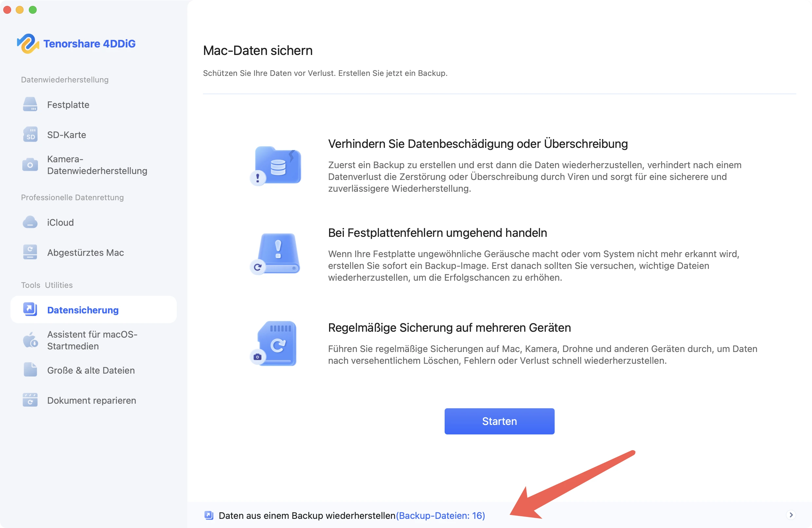Click the Tenorshare 4DDiG title text

coord(89,44)
